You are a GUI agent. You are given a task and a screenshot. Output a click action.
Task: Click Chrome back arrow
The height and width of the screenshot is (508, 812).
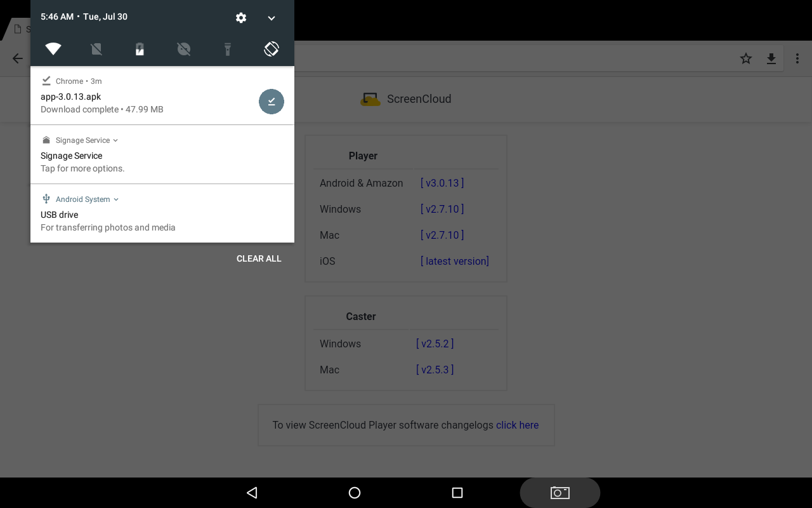(x=18, y=58)
